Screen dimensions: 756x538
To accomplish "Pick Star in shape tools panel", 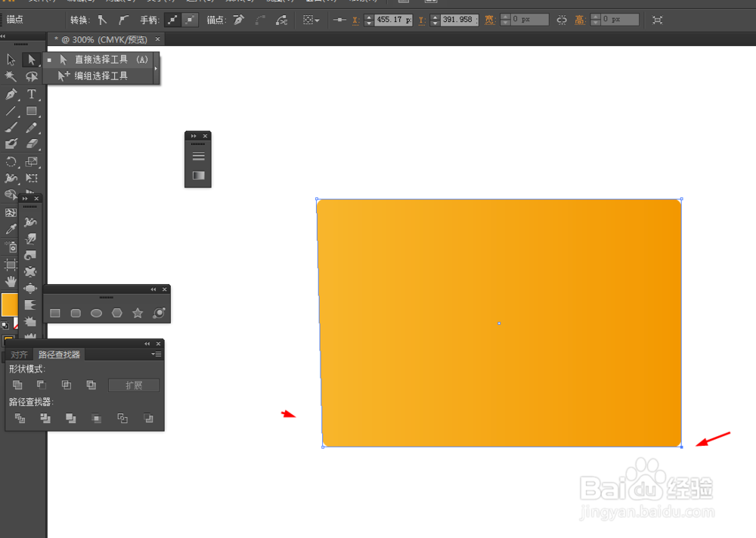I will pos(138,314).
